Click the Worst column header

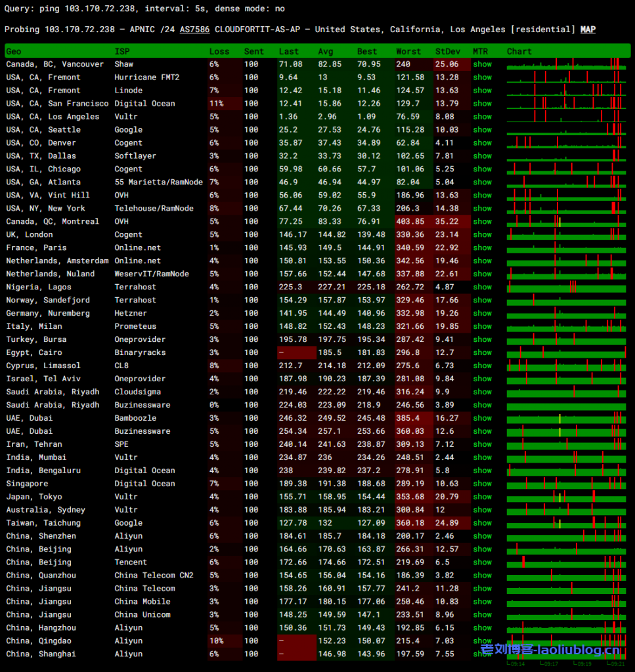[x=408, y=51]
